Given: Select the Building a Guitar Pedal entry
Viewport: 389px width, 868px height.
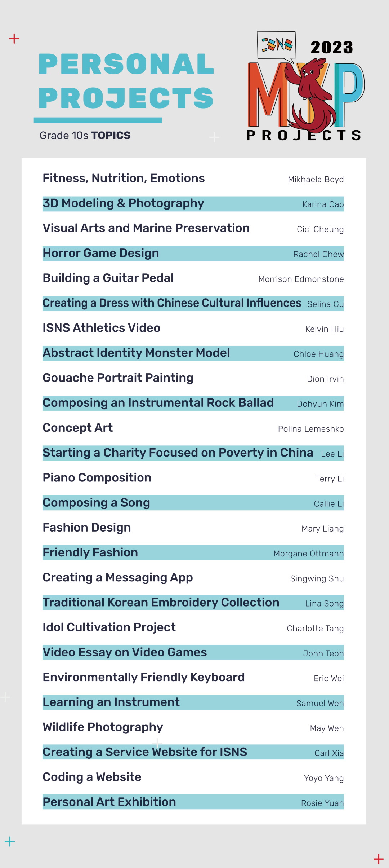Looking at the screenshot, I should pos(108,278).
